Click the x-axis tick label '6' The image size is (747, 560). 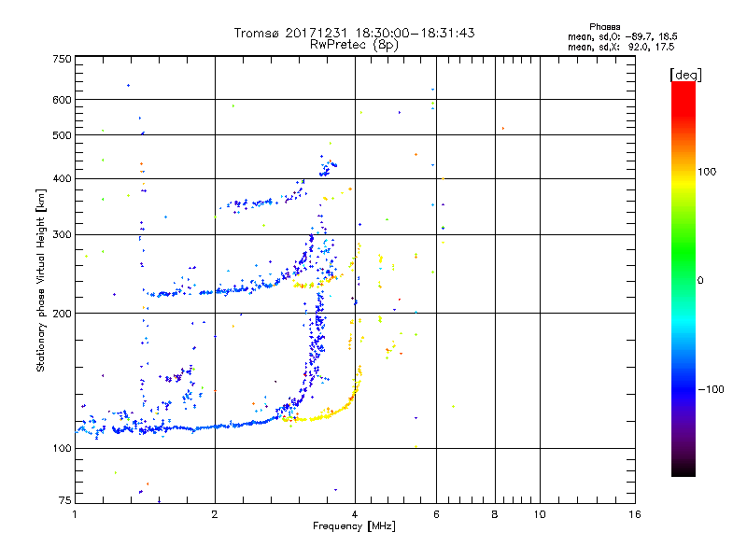point(436,514)
